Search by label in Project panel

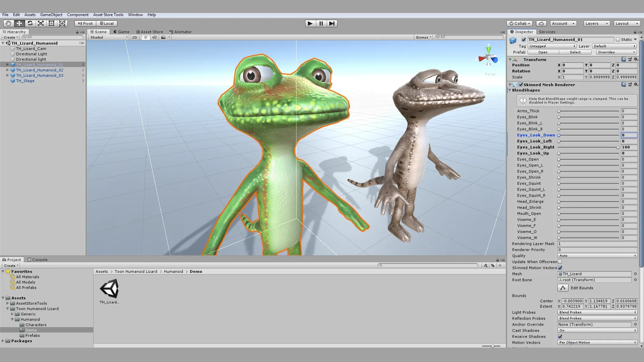pyautogui.click(x=493, y=265)
